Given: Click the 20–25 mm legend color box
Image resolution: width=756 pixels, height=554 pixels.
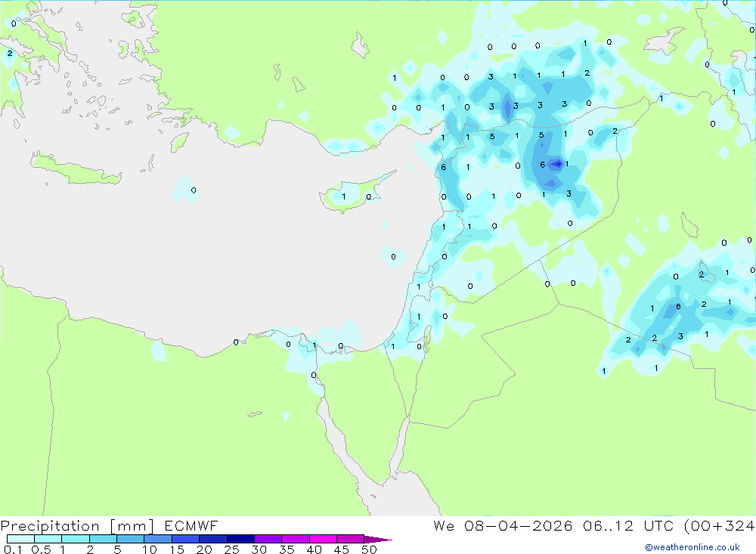Looking at the screenshot, I should coord(213,539).
